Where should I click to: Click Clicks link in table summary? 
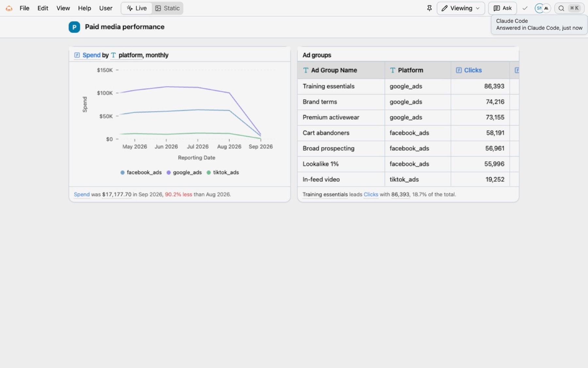click(371, 194)
